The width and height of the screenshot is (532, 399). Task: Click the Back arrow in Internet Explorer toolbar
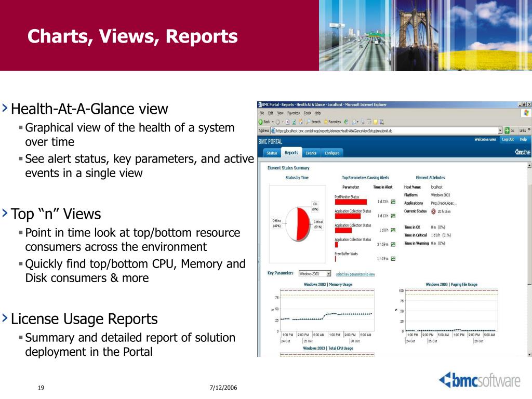click(261, 122)
